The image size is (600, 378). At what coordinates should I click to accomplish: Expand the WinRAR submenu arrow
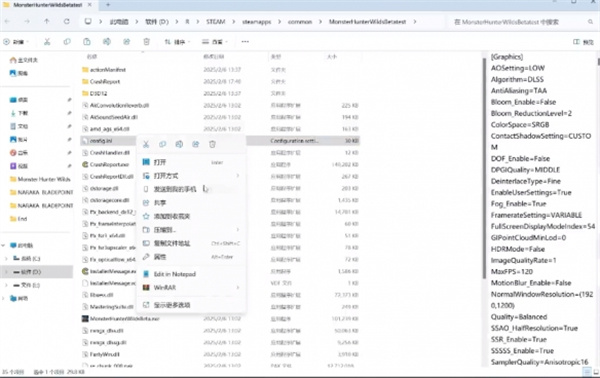coord(238,287)
